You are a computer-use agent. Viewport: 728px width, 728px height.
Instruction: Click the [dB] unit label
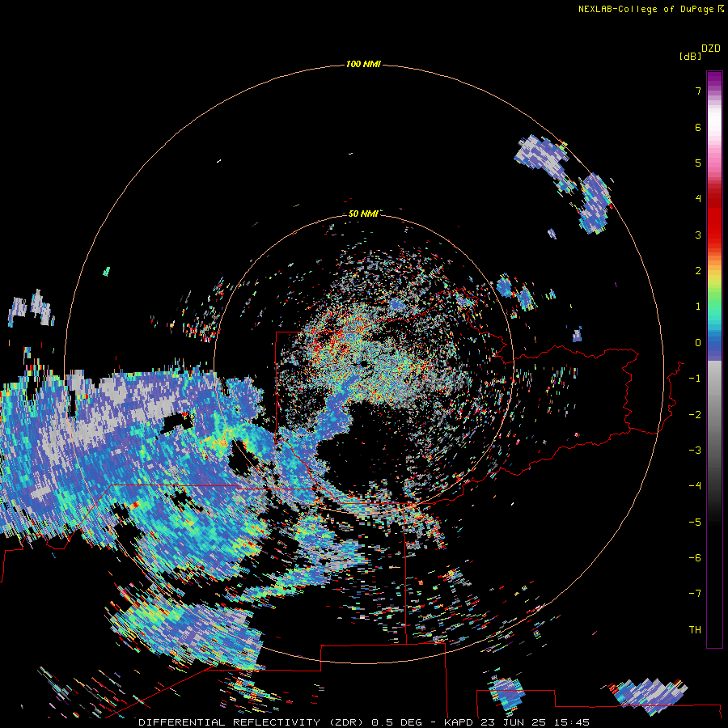click(691, 56)
